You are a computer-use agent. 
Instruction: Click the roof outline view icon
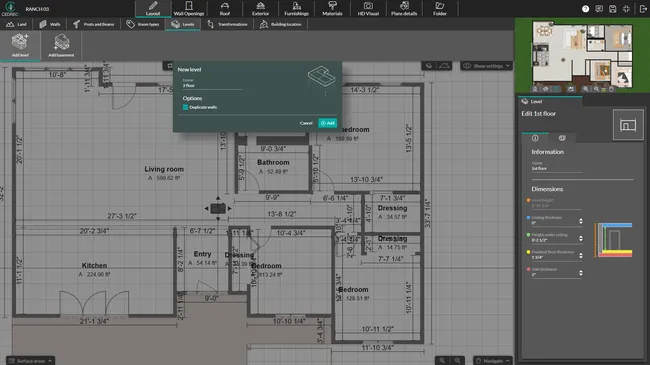click(444, 66)
